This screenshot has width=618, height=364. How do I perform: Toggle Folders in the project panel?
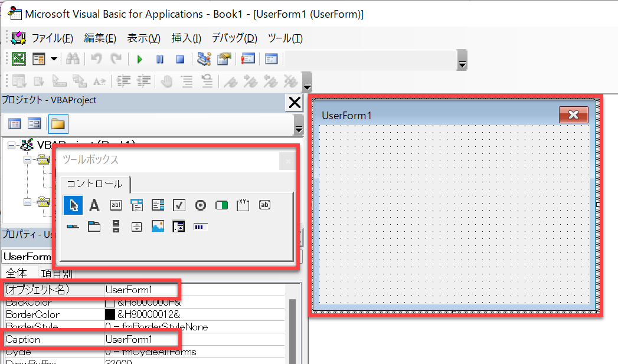58,124
